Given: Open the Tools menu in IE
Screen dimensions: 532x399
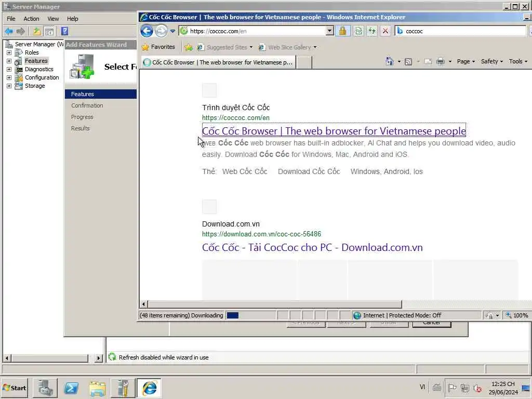Looking at the screenshot, I should pos(518,61).
